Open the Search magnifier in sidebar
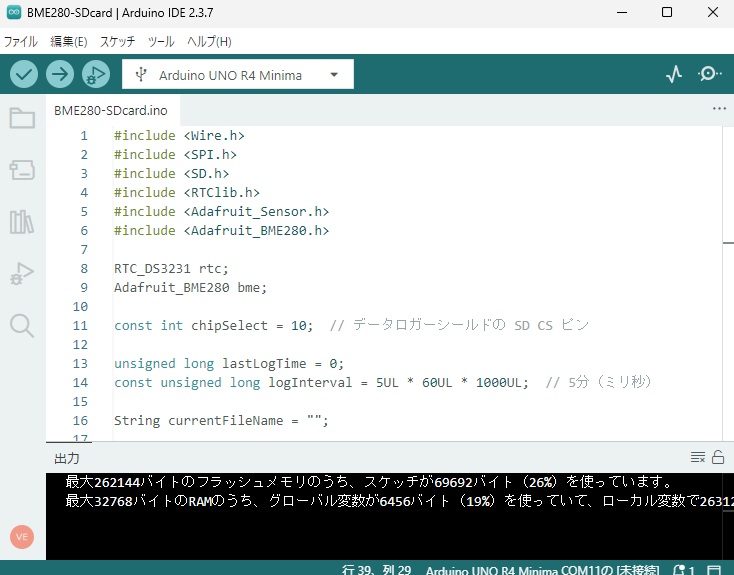 point(22,324)
